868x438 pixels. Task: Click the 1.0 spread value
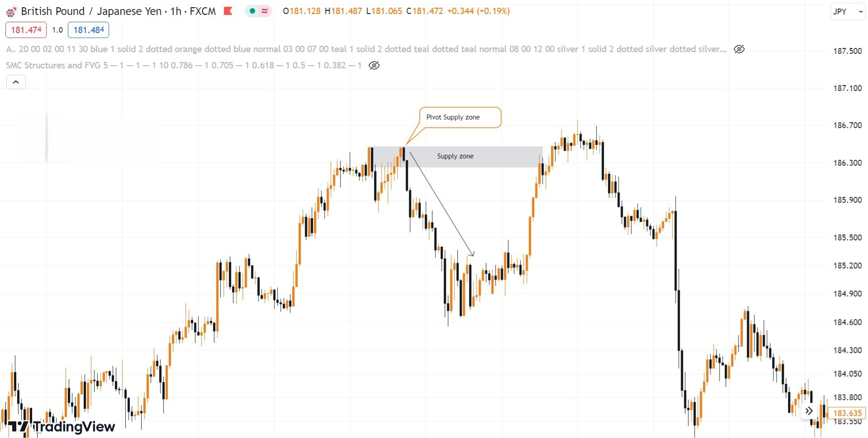(57, 30)
